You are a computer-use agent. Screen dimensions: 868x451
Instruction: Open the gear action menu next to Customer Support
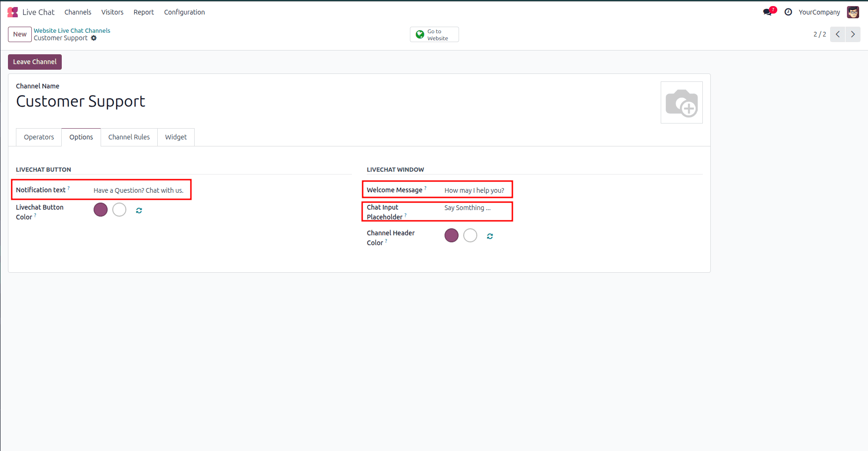pos(94,38)
